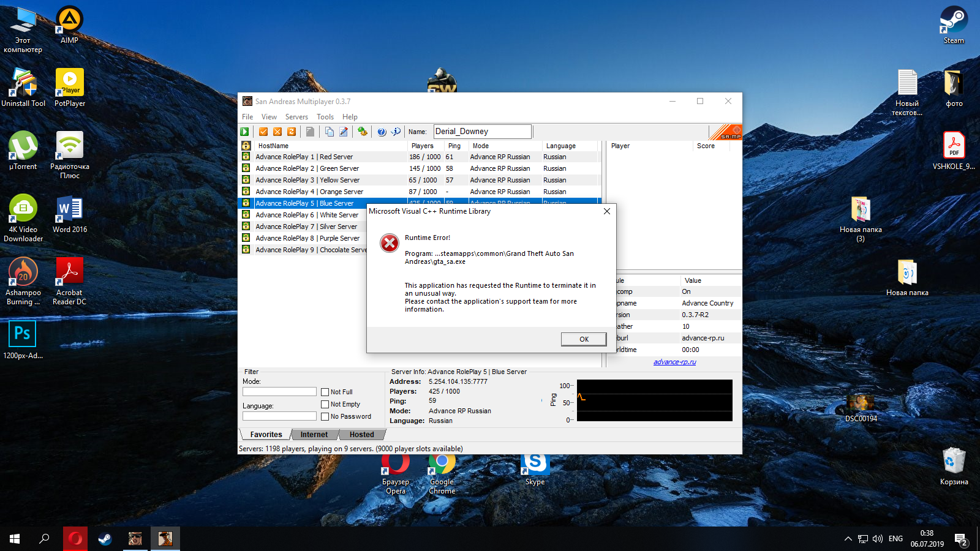
Task: Select the Skype desktop shortcut
Action: point(535,470)
